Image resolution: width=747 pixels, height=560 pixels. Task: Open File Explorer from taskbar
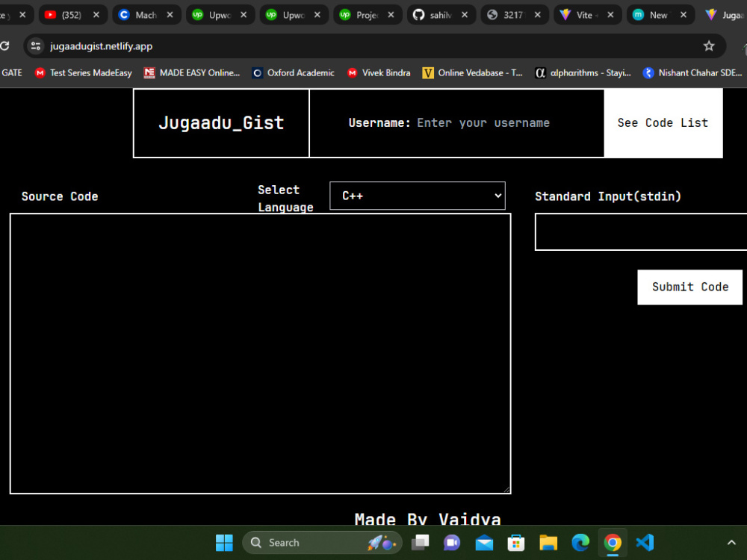[x=548, y=542]
